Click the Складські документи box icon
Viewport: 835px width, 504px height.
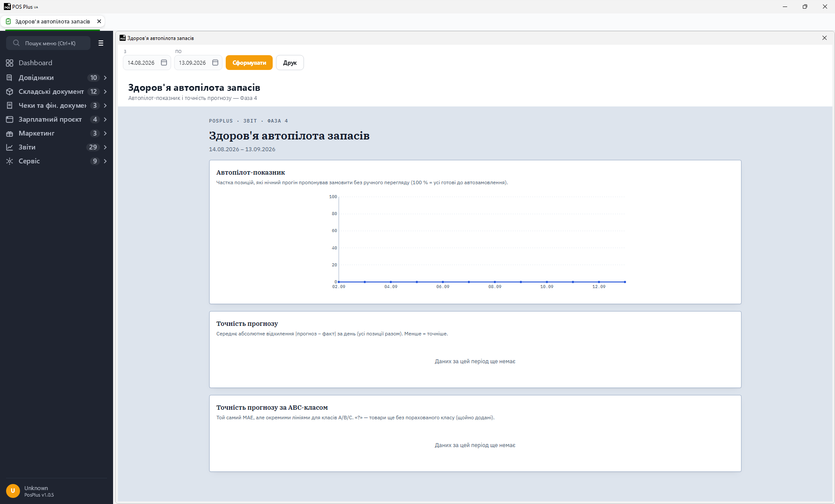click(x=10, y=92)
